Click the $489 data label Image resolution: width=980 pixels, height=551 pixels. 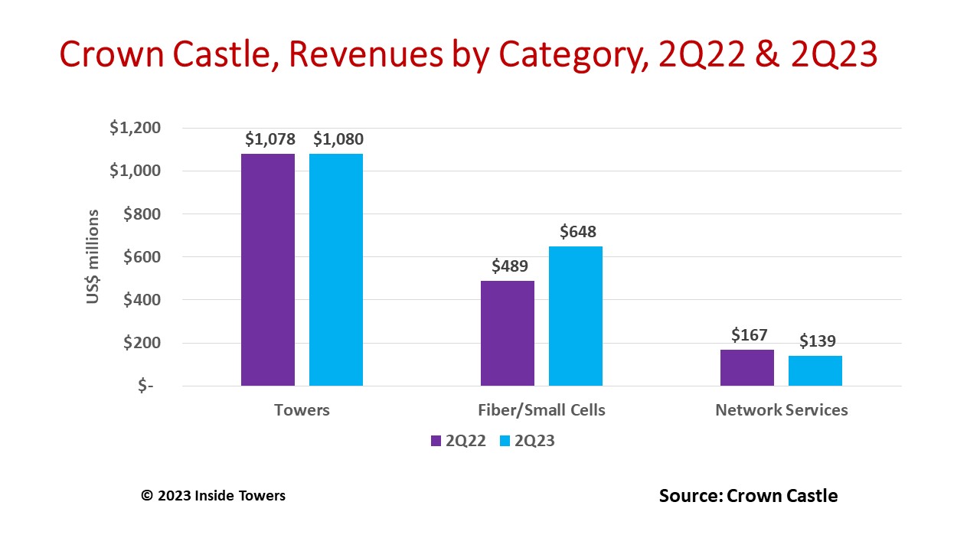(x=510, y=266)
